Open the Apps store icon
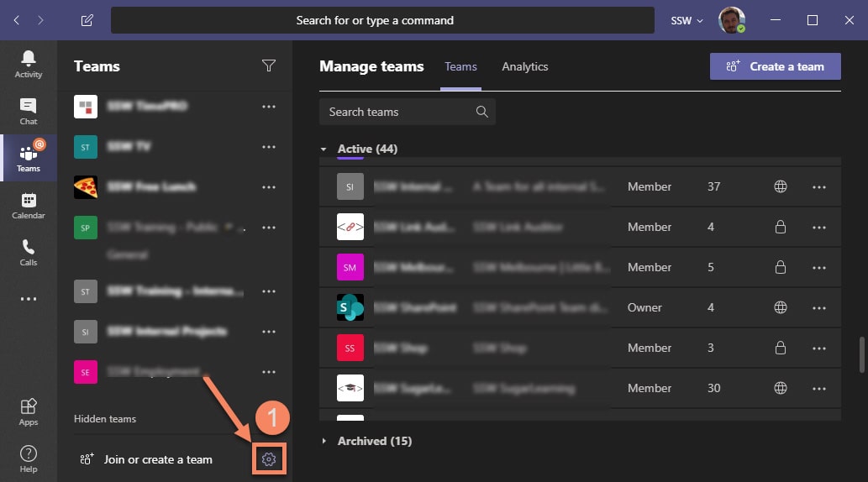The image size is (868, 482). point(29,411)
